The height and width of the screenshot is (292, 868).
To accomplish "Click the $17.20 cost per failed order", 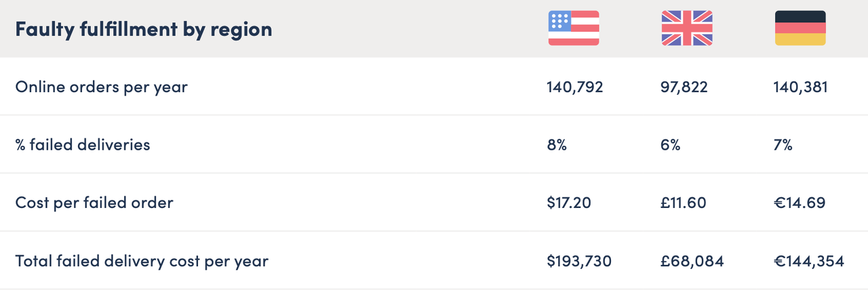I will point(569,202).
